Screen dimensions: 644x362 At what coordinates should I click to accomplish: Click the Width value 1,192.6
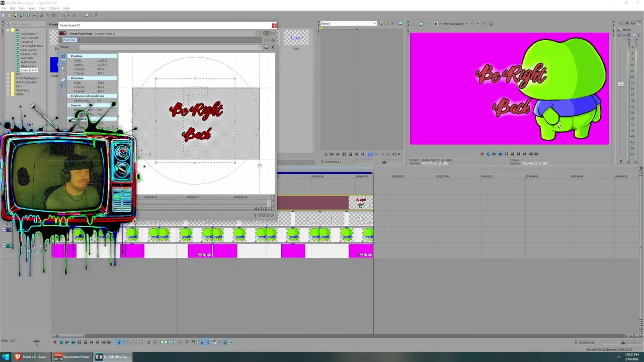[102, 60]
